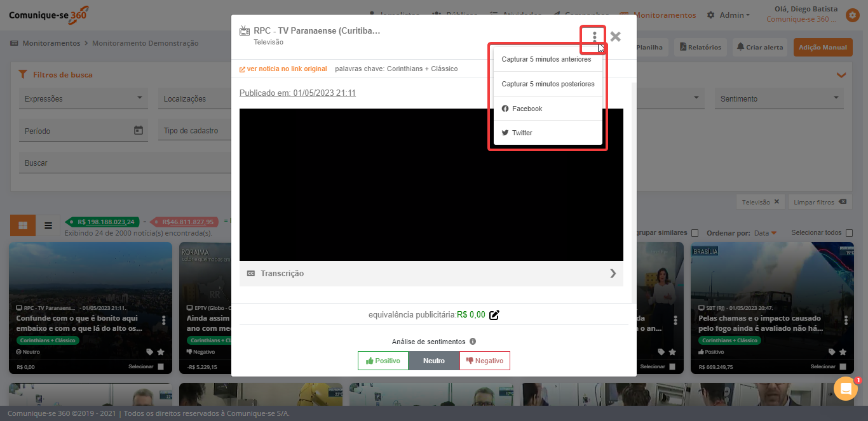This screenshot has height=421, width=868.
Task: Open the orange settings gear by the user name
Action: [852, 14]
